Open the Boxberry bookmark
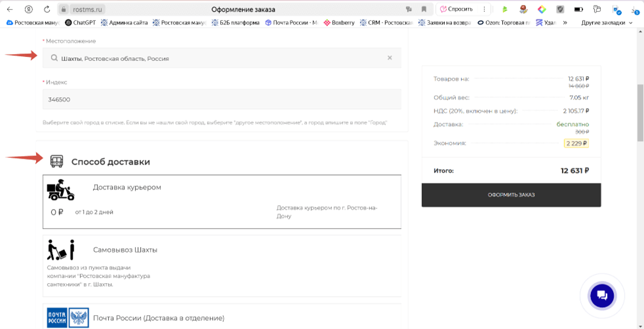The image size is (644, 329). pyautogui.click(x=339, y=22)
